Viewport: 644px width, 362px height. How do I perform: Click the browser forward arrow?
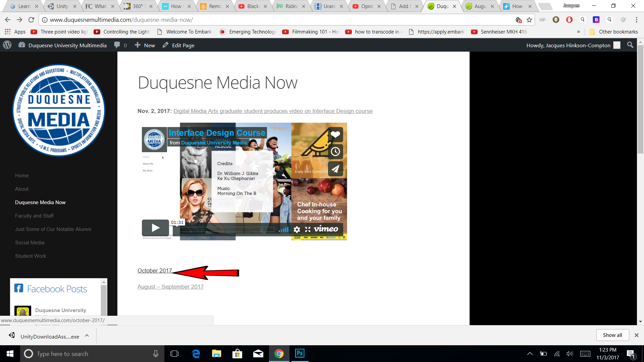point(19,20)
